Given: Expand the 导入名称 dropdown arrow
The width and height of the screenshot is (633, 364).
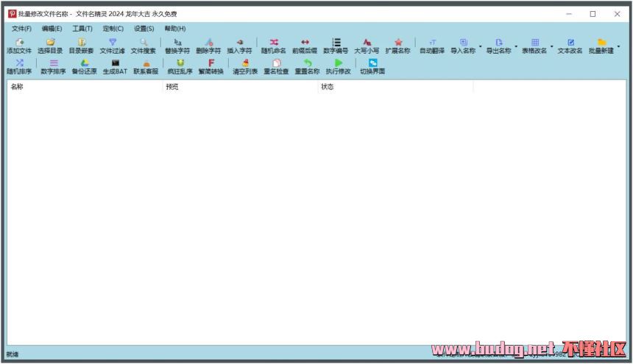Looking at the screenshot, I should (x=481, y=46).
